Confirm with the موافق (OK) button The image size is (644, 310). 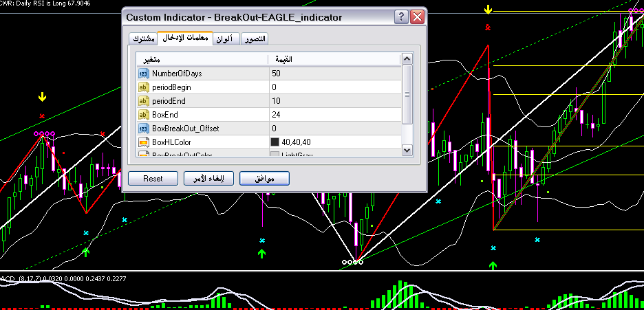pyautogui.click(x=264, y=179)
